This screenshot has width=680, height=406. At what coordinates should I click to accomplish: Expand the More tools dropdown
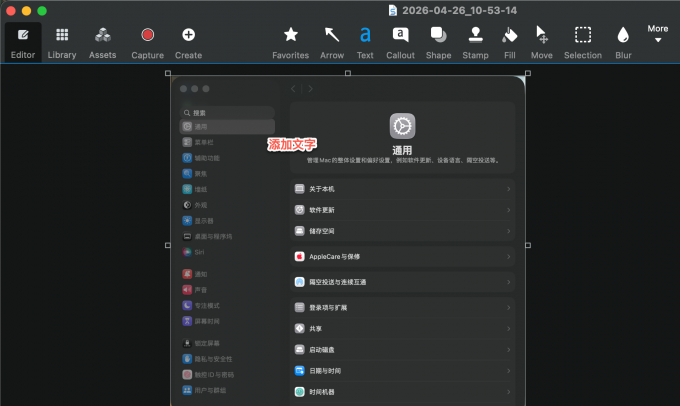pos(658,33)
